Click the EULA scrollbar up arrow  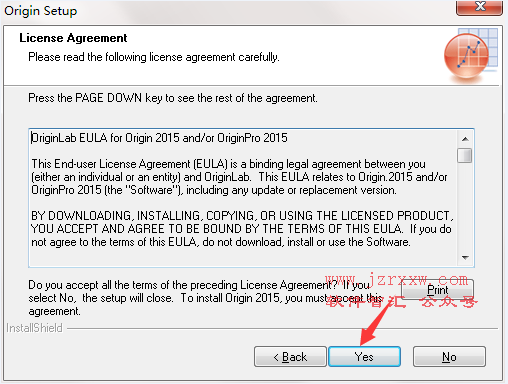[x=465, y=139]
